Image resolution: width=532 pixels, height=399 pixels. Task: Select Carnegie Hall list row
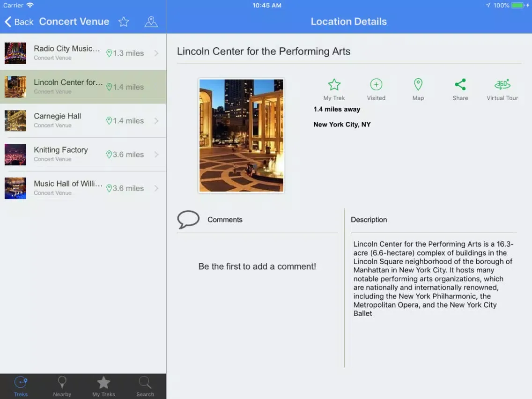pos(83,121)
